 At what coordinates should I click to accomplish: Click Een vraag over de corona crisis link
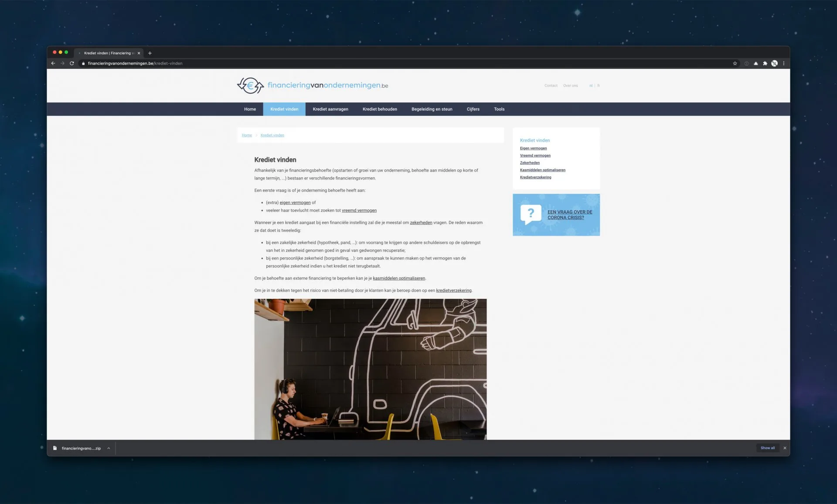coord(570,215)
